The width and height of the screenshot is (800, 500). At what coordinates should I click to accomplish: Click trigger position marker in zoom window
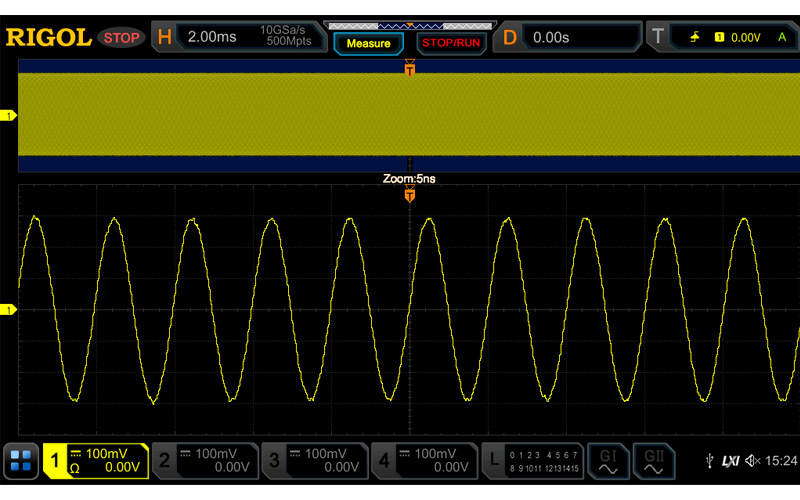[410, 194]
